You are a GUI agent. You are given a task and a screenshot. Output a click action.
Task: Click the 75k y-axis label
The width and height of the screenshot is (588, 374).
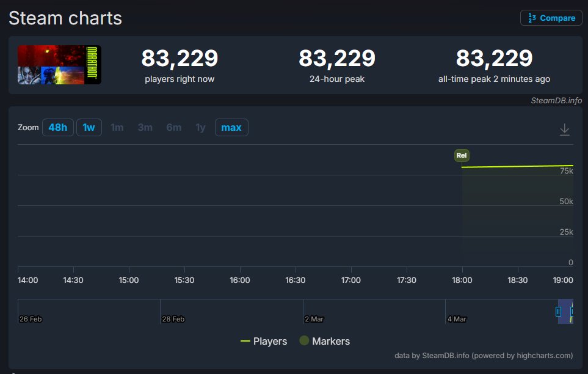(x=566, y=171)
